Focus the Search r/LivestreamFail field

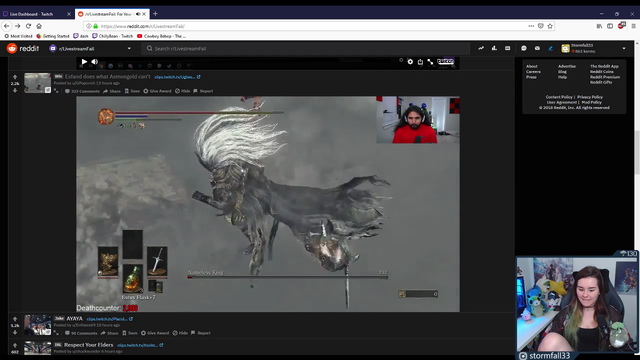pyautogui.click(x=306, y=49)
